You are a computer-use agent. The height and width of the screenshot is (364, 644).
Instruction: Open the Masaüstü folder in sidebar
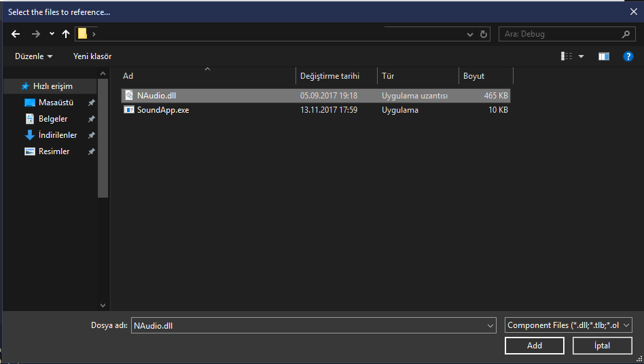click(x=55, y=103)
